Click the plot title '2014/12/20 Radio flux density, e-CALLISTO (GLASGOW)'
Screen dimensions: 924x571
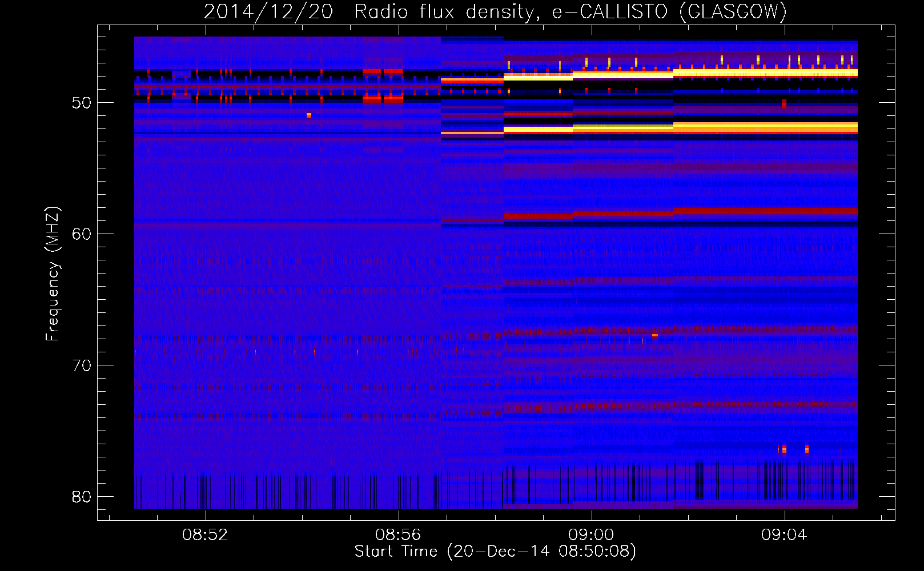point(495,12)
